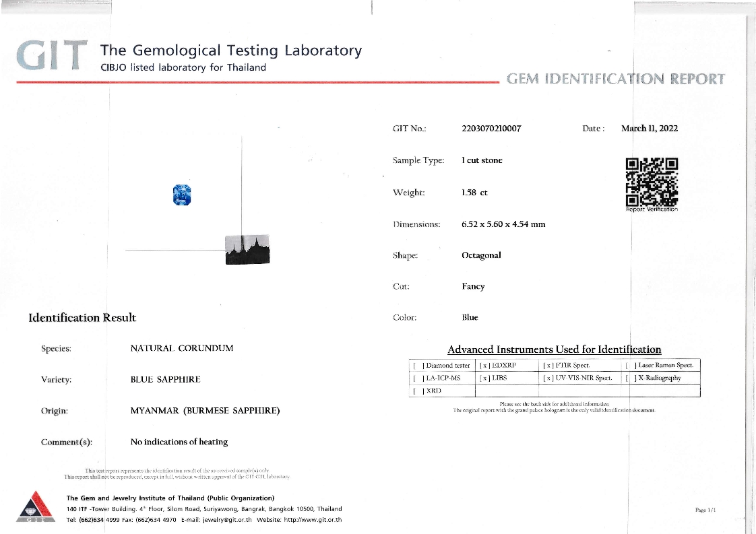
Task: Click the Identification Result heading
Action: (82, 317)
